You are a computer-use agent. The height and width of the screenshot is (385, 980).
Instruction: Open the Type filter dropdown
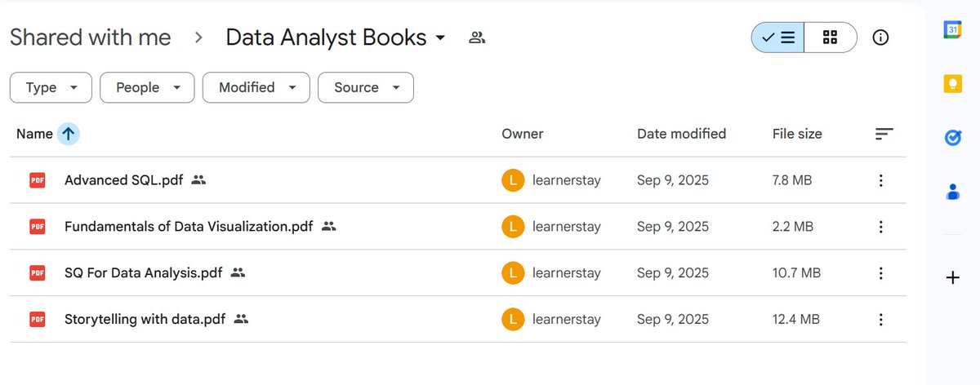click(51, 87)
